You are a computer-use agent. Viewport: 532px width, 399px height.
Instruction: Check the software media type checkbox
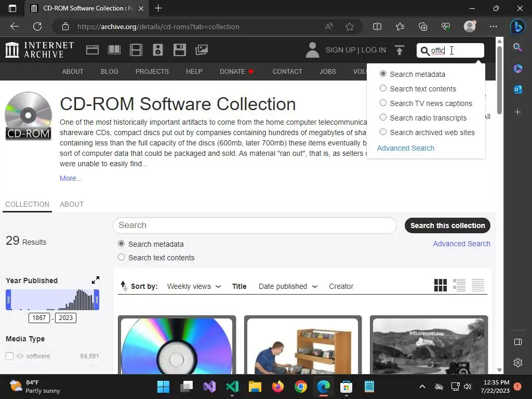(9, 356)
